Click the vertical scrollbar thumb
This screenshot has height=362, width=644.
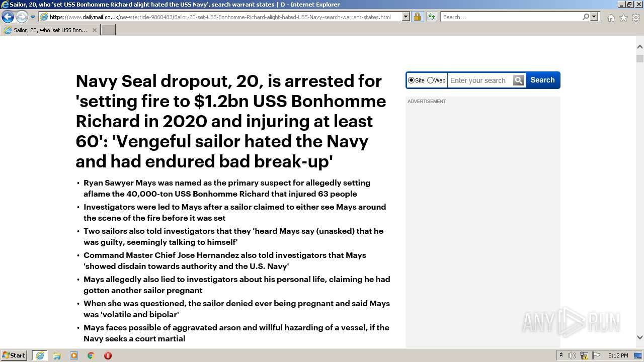640,58
